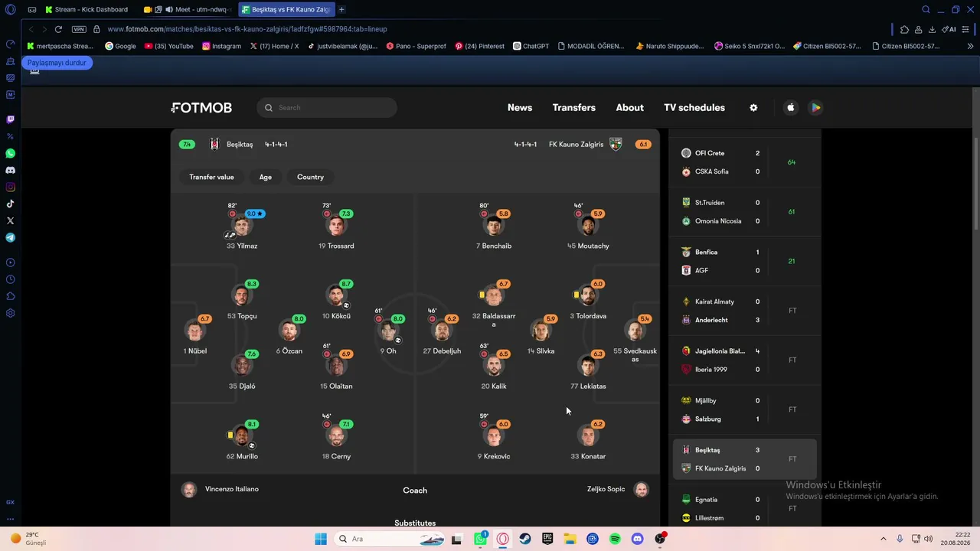Screen dimensions: 980x551
Task: Select goalkeeper Nübel on the pitch
Action: click(195, 335)
